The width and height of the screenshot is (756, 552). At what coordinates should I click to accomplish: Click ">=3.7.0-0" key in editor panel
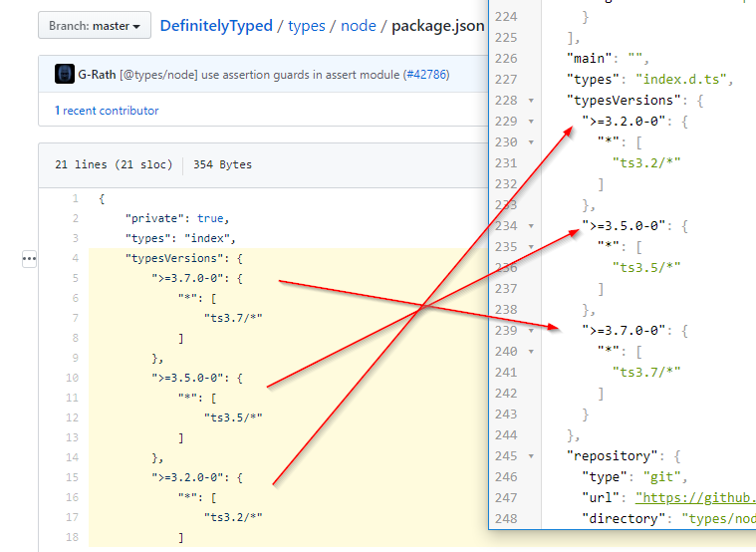coord(624,331)
